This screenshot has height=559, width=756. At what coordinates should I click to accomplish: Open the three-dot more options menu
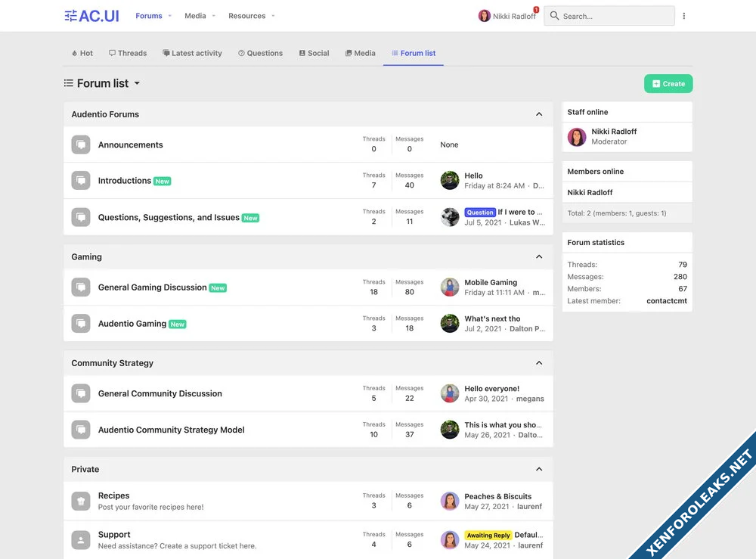[x=684, y=16]
